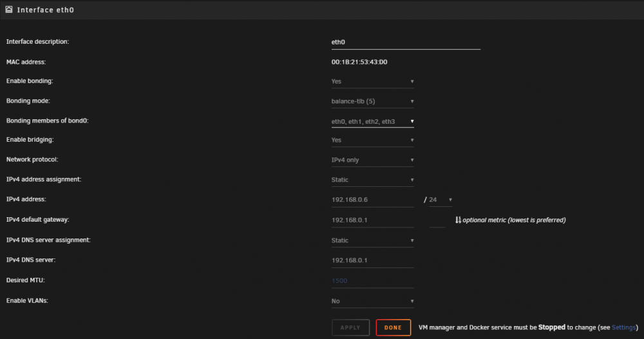Image resolution: width=644 pixels, height=339 pixels.
Task: Open the Bonding mode balance-tlb dropdown
Action: 372,101
